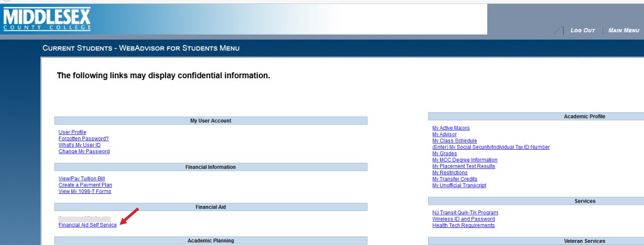Open My MCC Degree Information
Viewport: 644px width, 245px height.
(464, 160)
